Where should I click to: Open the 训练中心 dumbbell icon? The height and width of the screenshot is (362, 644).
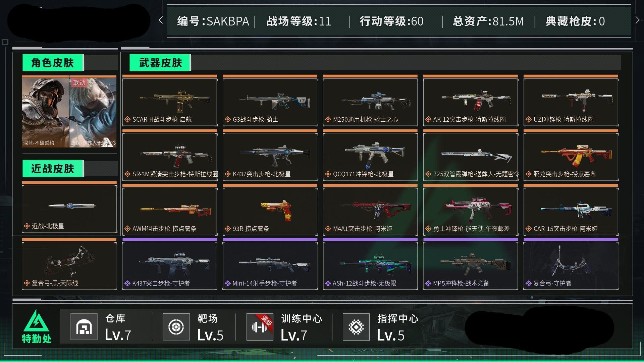coord(260,327)
